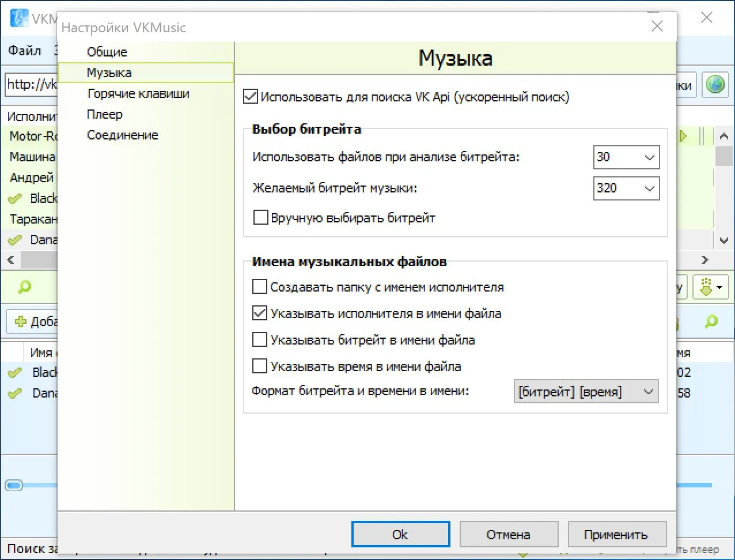Open the files-for-bitrate-analysis dropdown showing 30
Image resolution: width=735 pixels, height=560 pixels.
point(626,157)
